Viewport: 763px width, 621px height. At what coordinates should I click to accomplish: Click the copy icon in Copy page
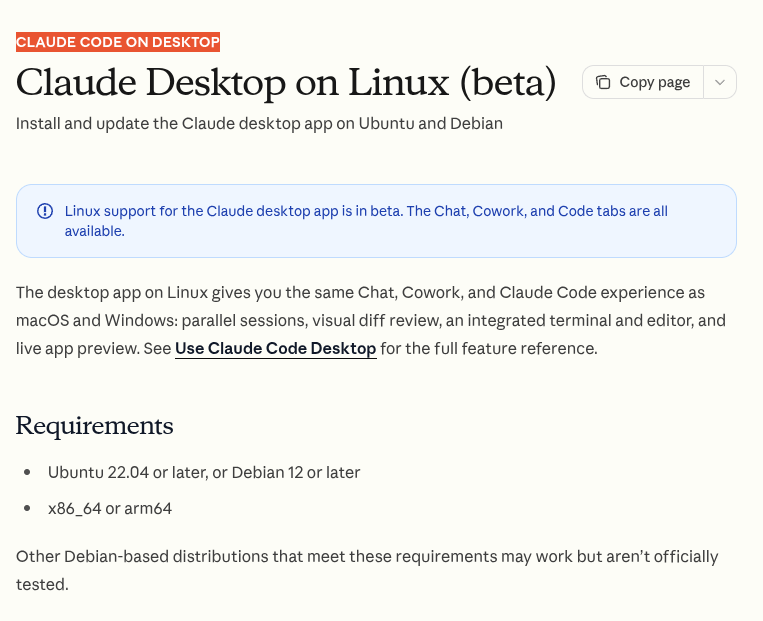[603, 82]
